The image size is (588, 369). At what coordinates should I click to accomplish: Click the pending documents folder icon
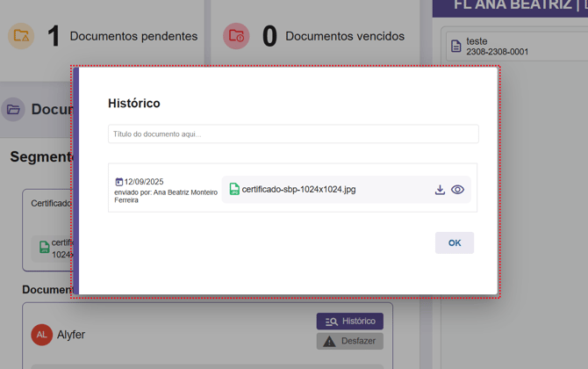[x=21, y=36]
